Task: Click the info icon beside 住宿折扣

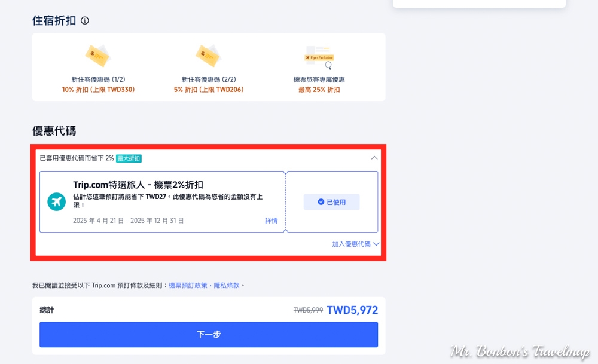Action: pos(85,21)
